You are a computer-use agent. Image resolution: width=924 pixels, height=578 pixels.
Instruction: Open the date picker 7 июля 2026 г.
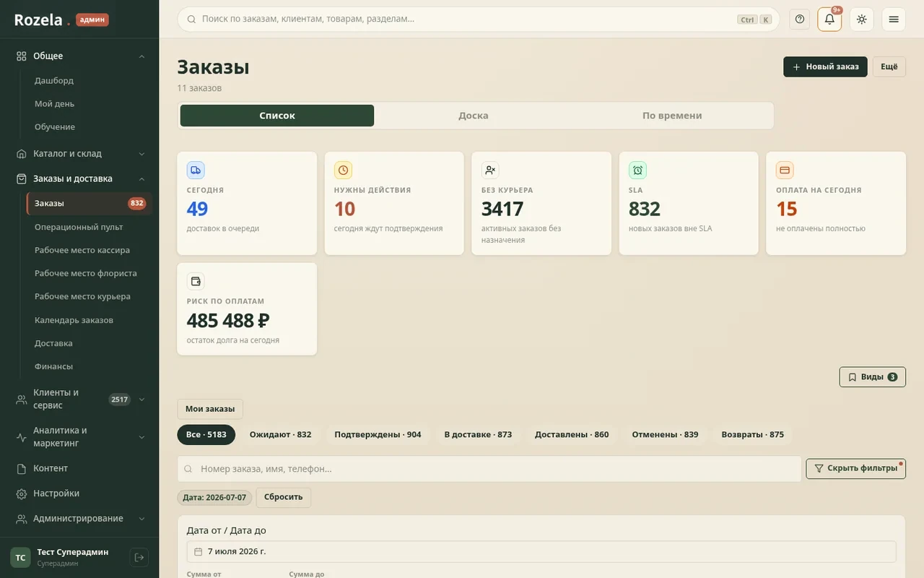[541, 551]
